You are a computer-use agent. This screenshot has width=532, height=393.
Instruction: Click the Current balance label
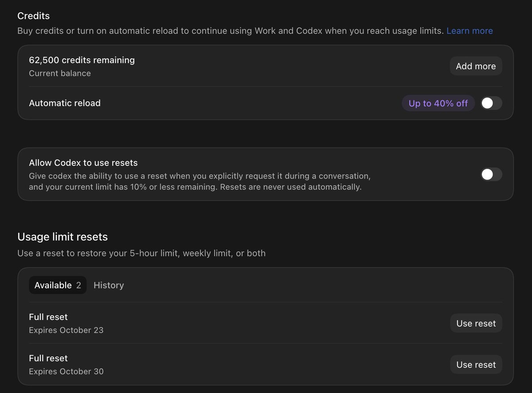click(60, 73)
